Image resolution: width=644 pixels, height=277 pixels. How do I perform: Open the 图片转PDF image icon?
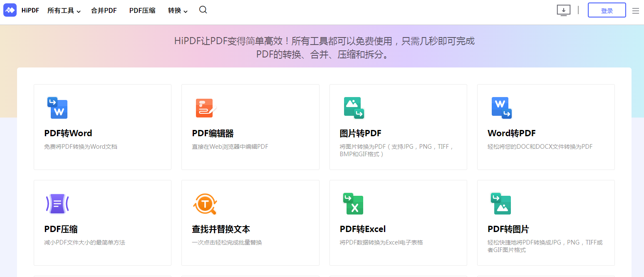click(353, 108)
